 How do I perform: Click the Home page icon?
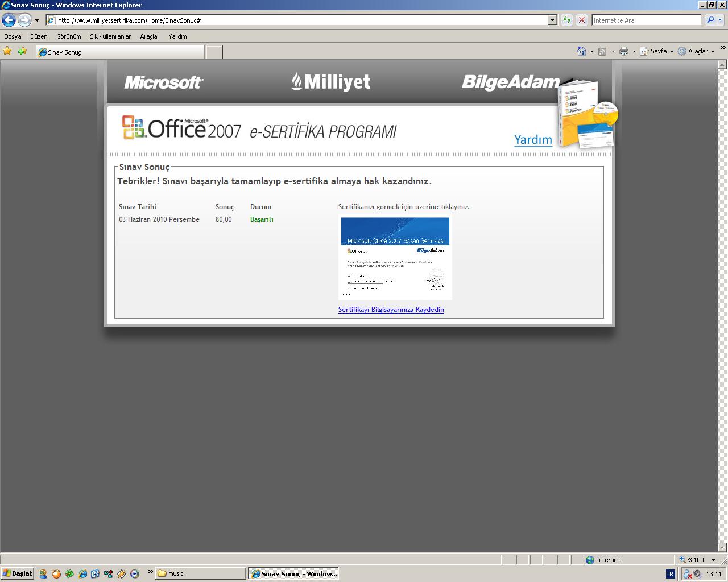tap(581, 51)
